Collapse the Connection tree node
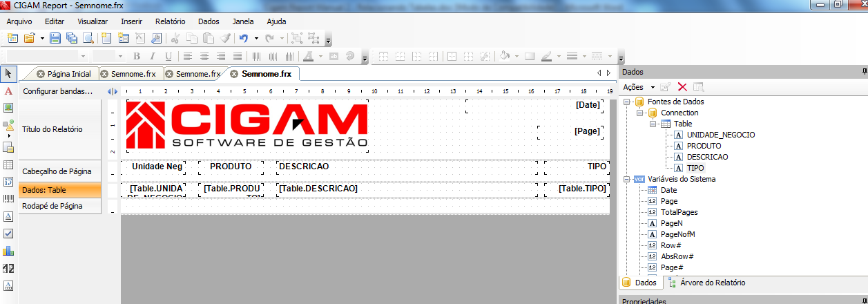This screenshot has height=304, width=868. tap(640, 113)
